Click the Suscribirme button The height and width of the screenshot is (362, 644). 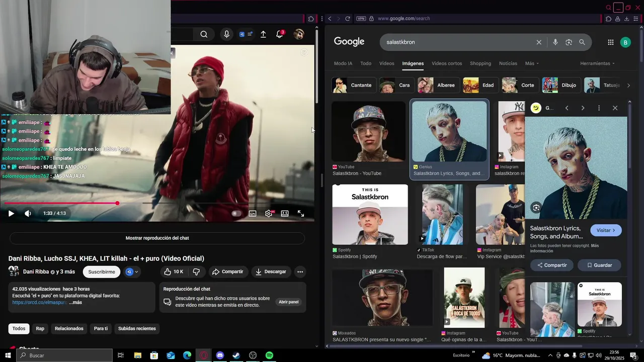(102, 272)
